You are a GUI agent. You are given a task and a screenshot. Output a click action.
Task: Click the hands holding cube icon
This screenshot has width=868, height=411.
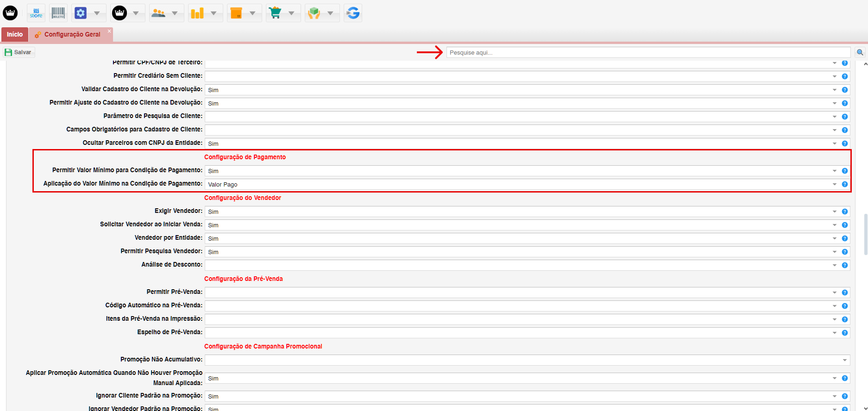pos(314,13)
